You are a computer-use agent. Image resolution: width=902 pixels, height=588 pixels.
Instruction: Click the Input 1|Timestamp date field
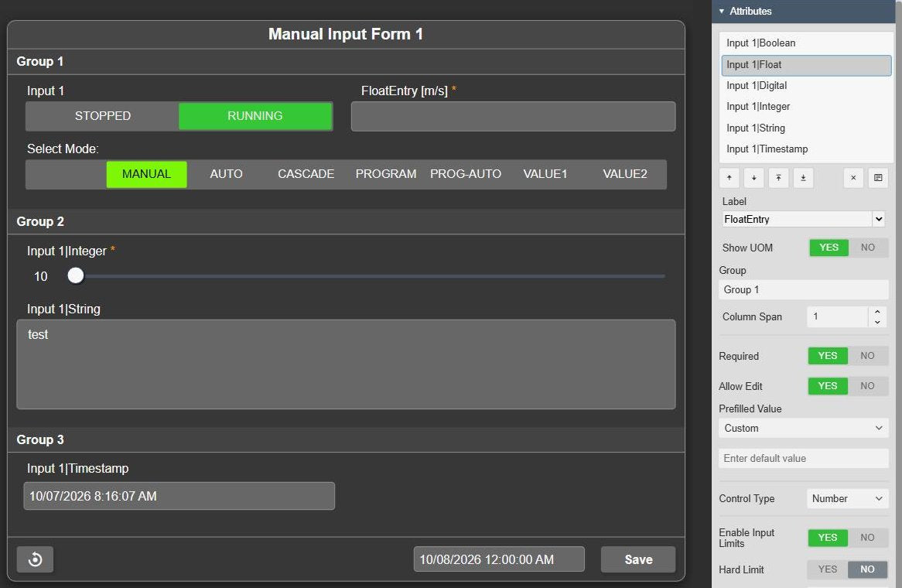pyautogui.click(x=179, y=496)
